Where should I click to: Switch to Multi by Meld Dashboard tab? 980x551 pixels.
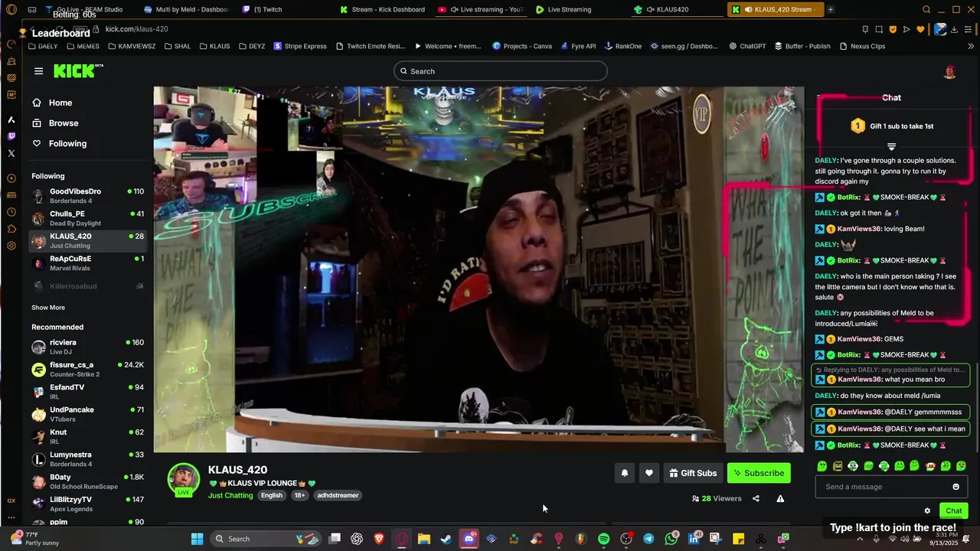186,9
